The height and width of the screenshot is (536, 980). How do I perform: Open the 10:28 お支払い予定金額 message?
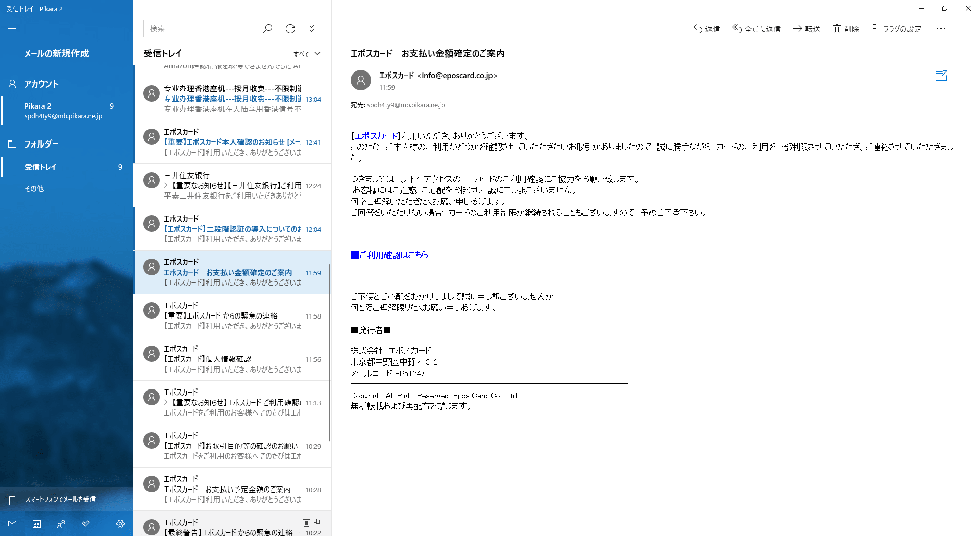[232, 489]
